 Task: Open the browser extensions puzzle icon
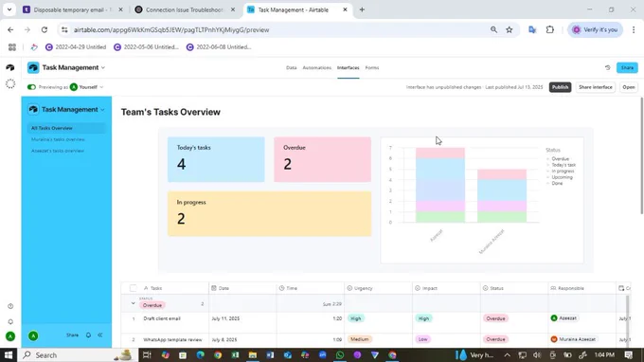(x=550, y=29)
